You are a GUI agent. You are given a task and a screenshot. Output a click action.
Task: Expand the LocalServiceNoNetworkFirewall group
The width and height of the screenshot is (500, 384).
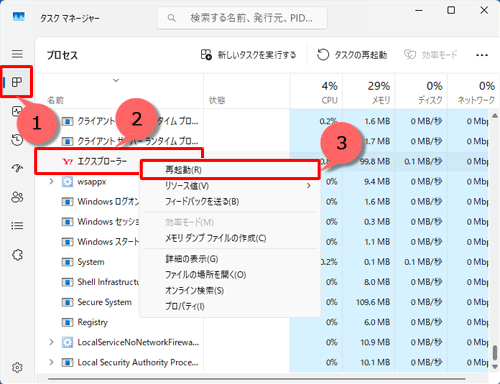pos(51,342)
